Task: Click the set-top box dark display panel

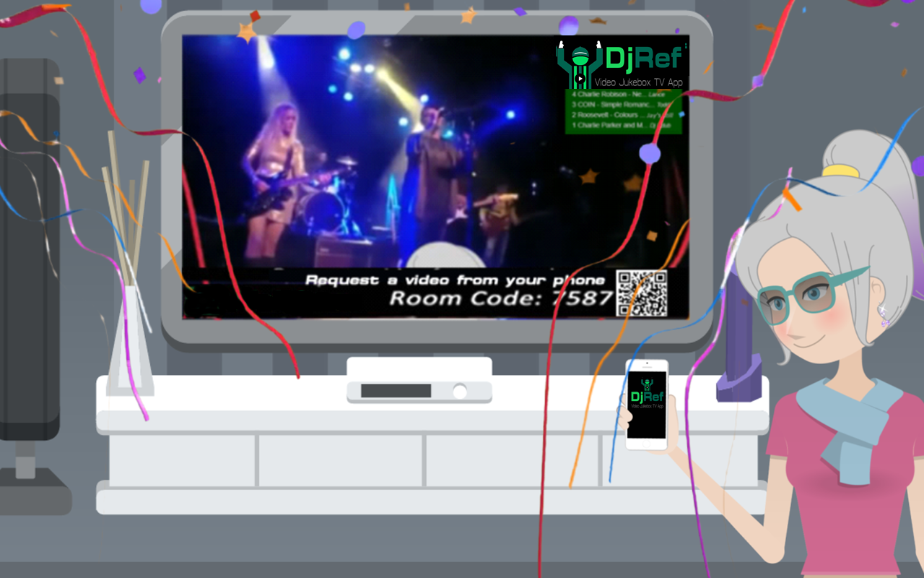Action: [396, 391]
